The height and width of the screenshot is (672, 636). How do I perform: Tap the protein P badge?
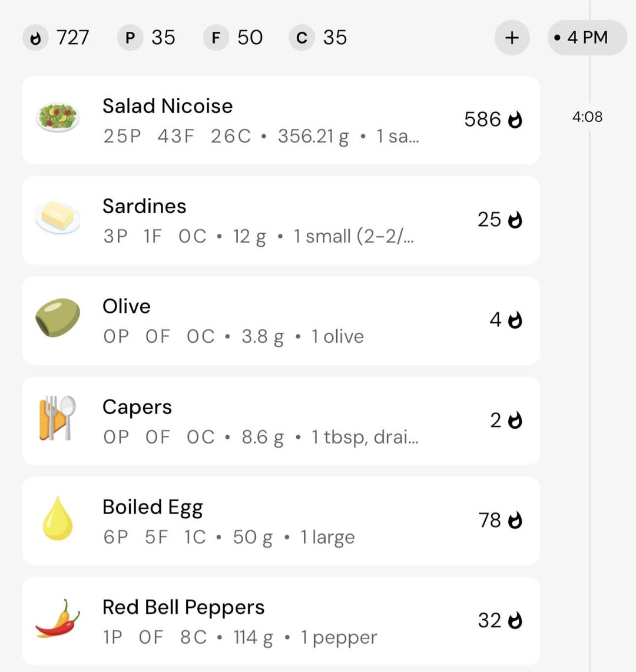pos(130,38)
